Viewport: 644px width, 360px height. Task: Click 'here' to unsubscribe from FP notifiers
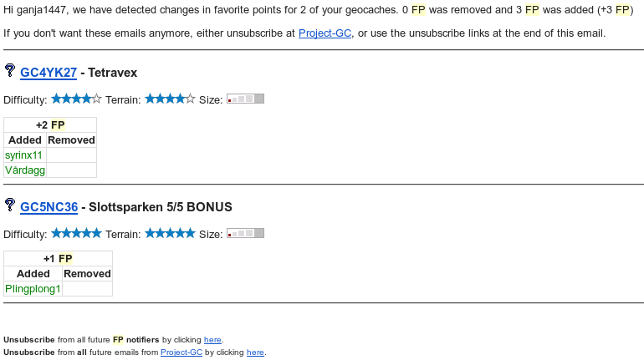pos(212,340)
